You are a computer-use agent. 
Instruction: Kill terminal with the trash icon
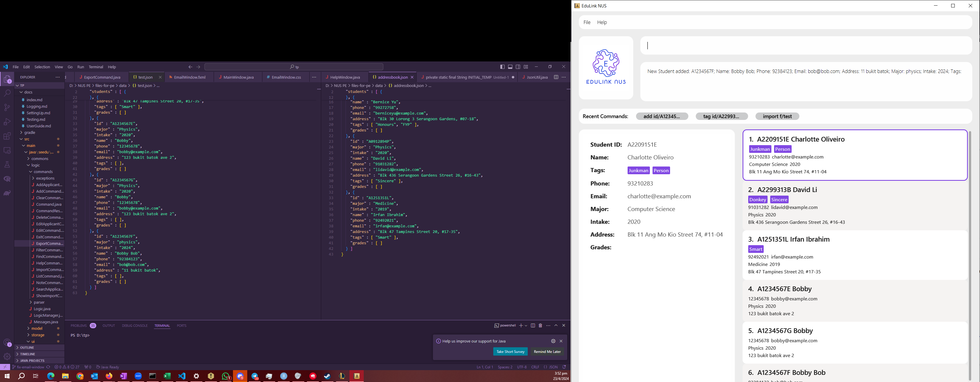pos(540,326)
